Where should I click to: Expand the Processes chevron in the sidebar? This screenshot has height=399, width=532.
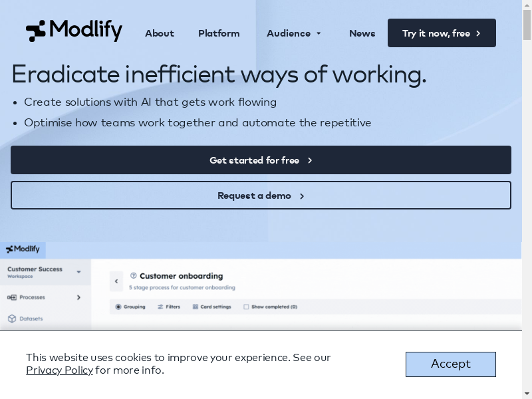78,297
